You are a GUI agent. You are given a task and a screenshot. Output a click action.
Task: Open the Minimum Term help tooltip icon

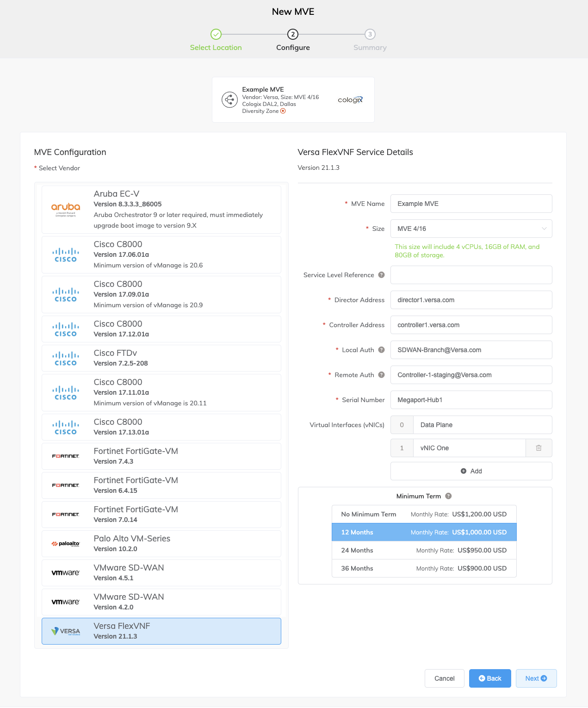point(448,496)
